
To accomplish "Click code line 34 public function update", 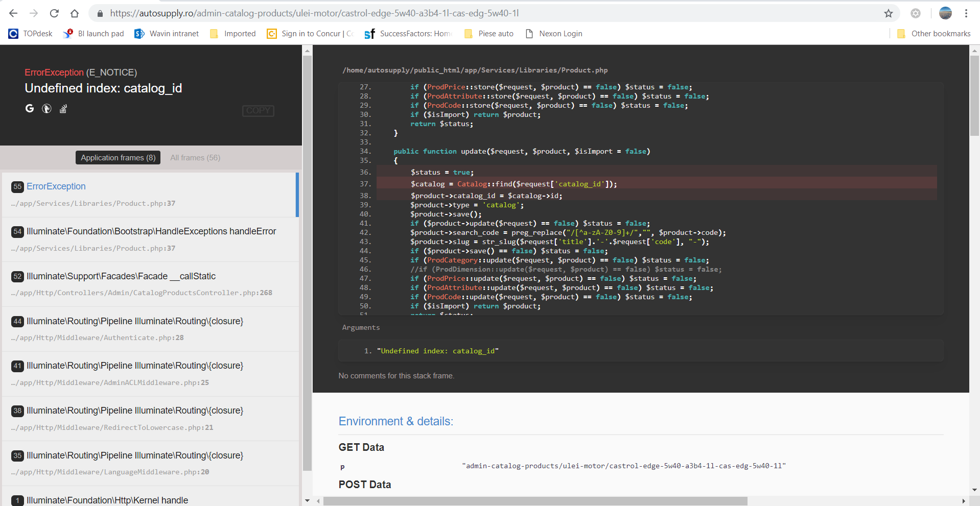I will point(522,151).
